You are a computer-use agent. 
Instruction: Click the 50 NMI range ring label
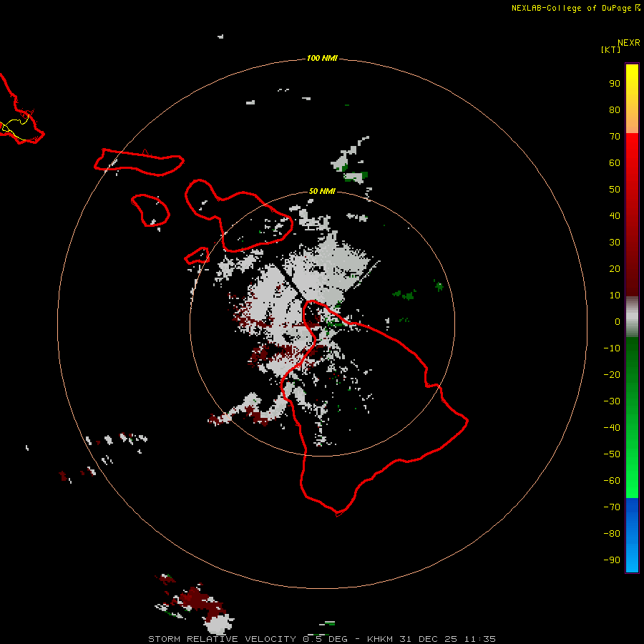[x=322, y=191]
